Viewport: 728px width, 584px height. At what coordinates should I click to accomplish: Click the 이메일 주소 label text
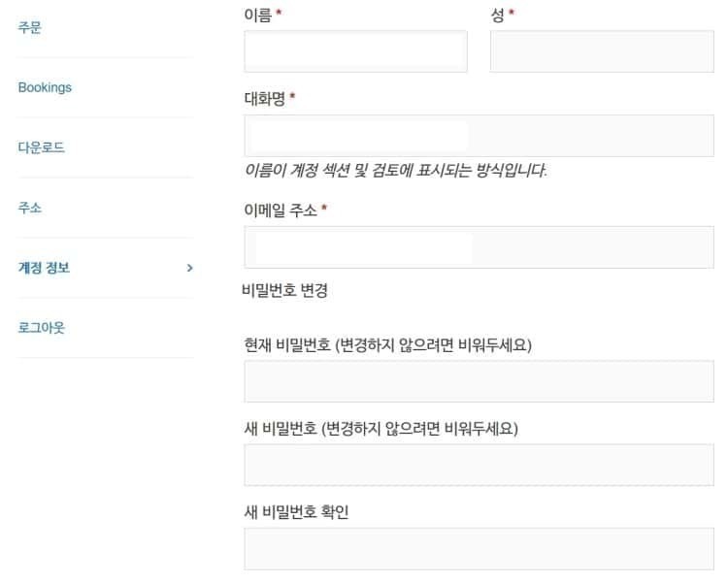pos(280,211)
